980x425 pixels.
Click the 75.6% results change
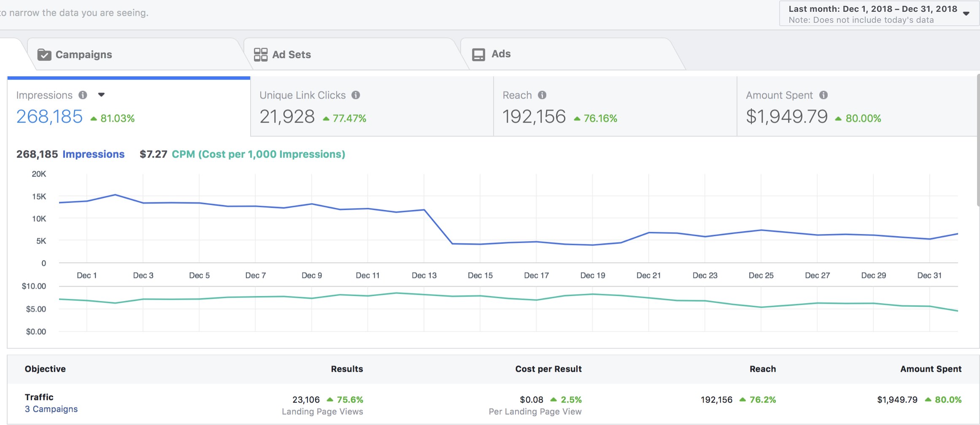(345, 400)
